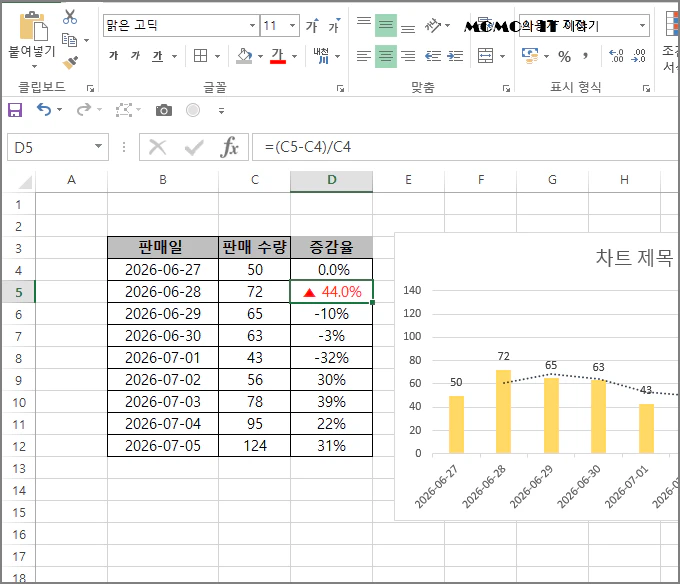This screenshot has width=680, height=584.
Task: Click the circle record icon in quick access
Action: [193, 110]
